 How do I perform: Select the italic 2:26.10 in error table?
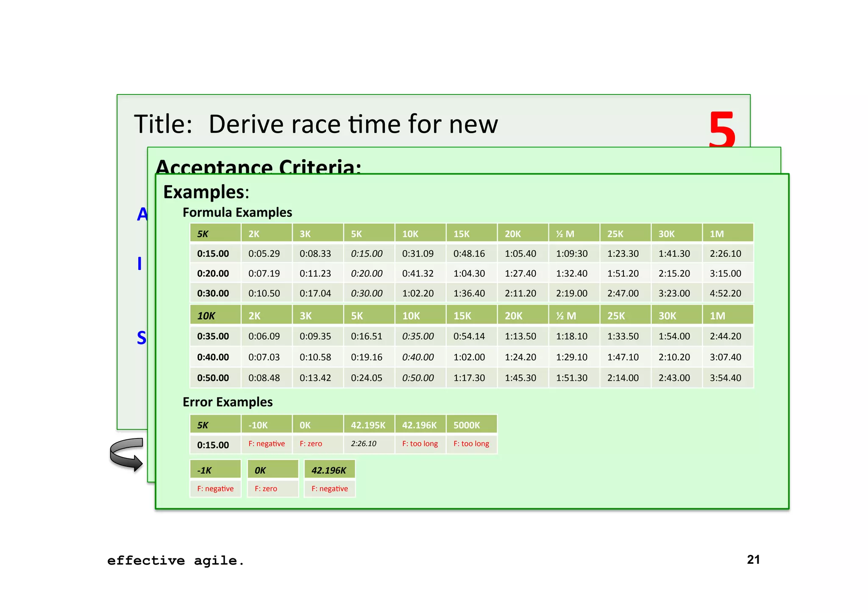click(364, 444)
